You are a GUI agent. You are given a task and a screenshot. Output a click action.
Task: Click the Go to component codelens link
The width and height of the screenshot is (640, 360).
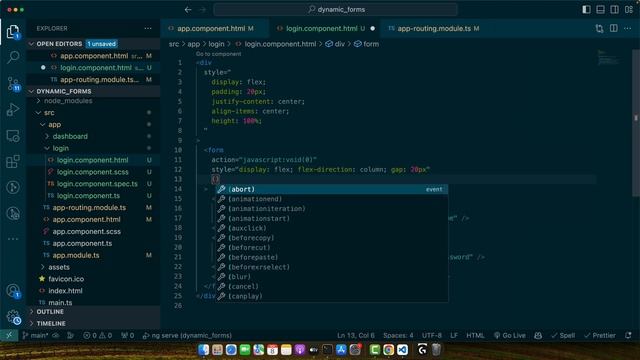[x=218, y=54]
